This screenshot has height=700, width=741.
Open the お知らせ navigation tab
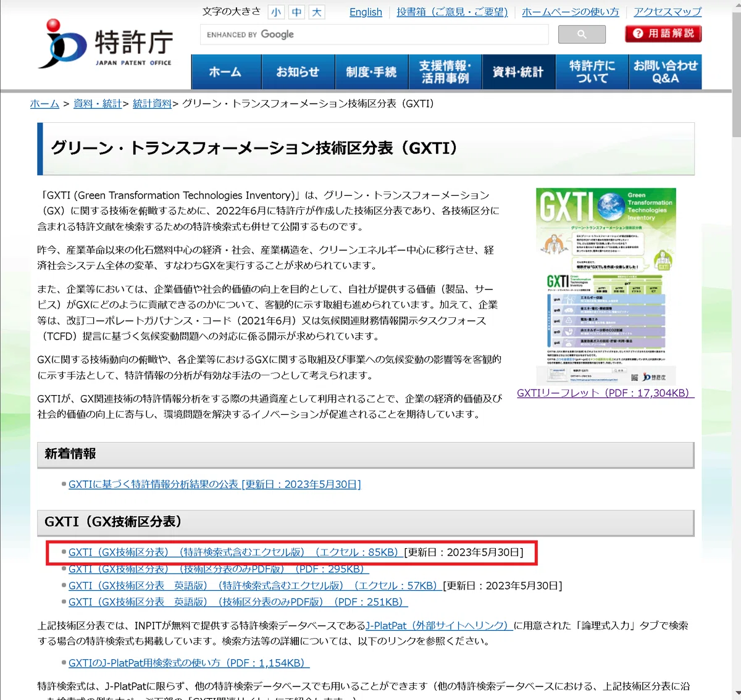(x=298, y=72)
